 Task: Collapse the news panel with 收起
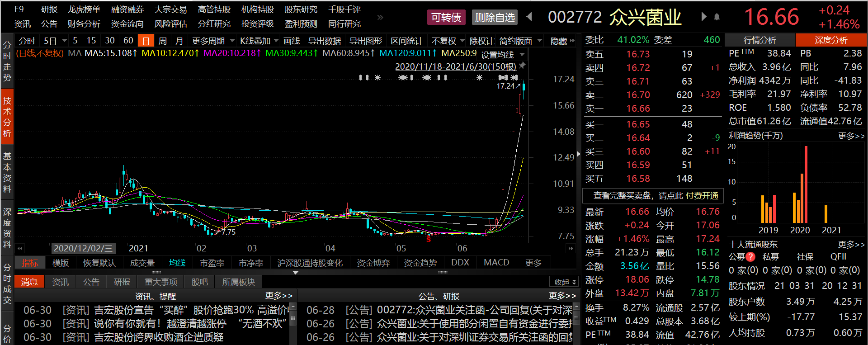[565, 282]
